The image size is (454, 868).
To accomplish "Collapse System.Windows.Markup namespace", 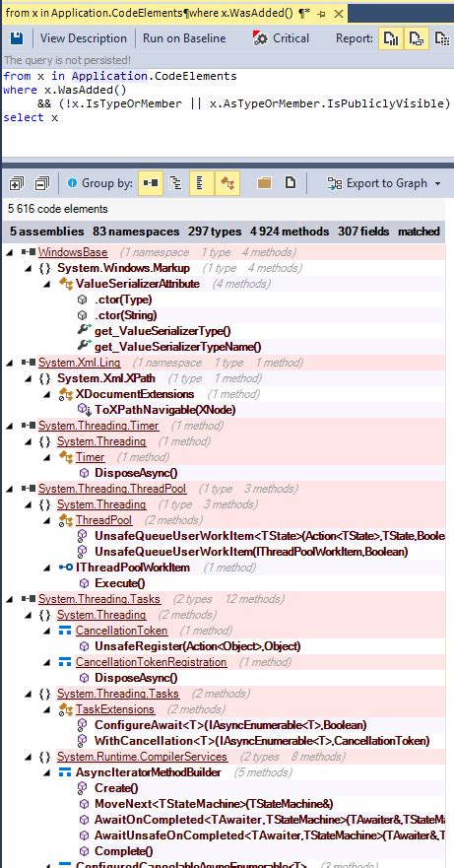I will coord(29,269).
